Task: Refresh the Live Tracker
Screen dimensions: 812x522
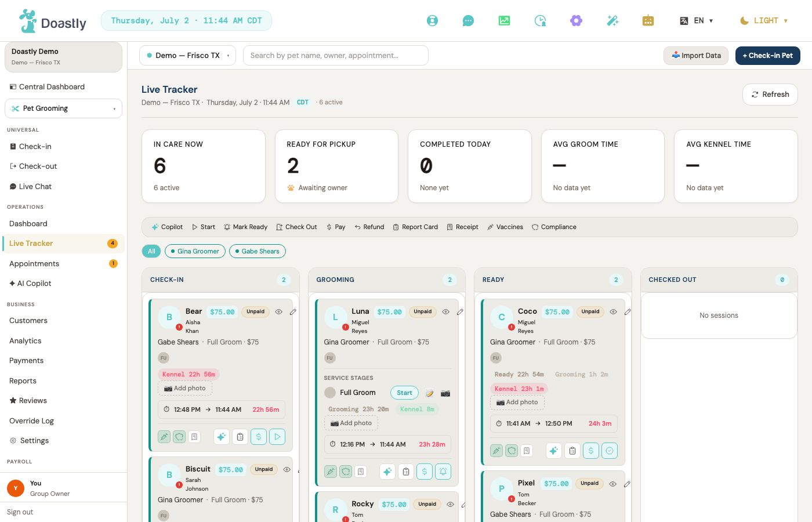Action: point(770,95)
